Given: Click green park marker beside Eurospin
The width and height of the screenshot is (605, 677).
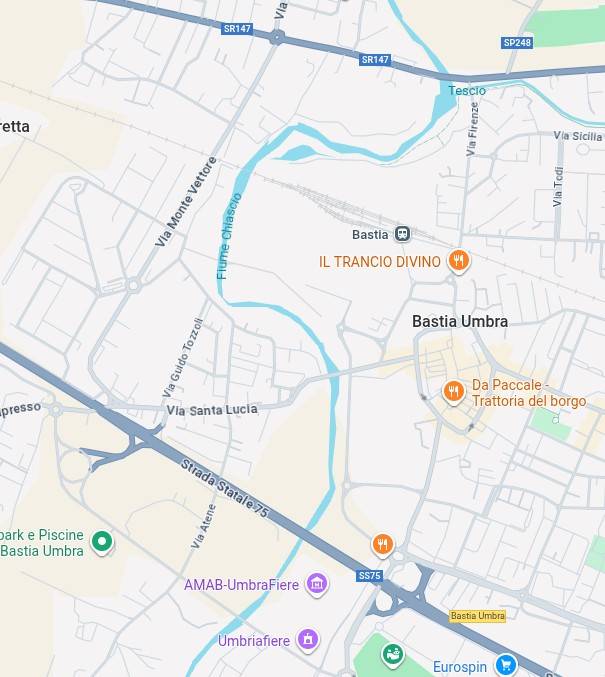Looking at the screenshot, I should pyautogui.click(x=393, y=655).
